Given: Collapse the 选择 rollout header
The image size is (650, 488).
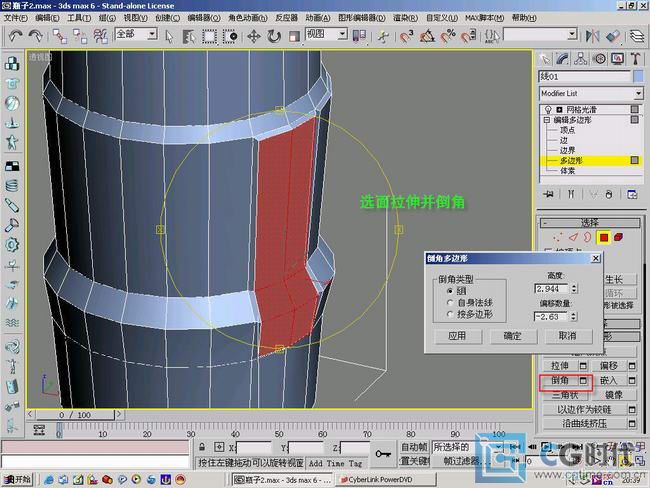Looking at the screenshot, I should coord(589,223).
